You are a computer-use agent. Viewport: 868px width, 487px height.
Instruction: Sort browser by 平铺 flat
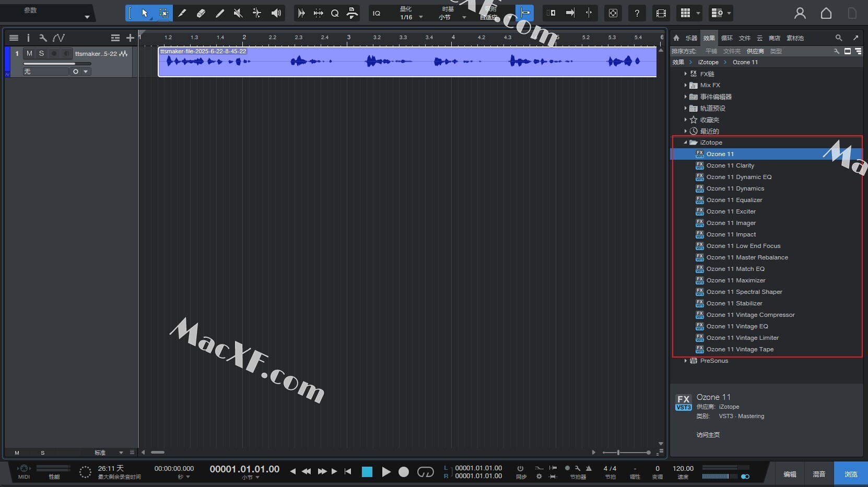pos(711,51)
